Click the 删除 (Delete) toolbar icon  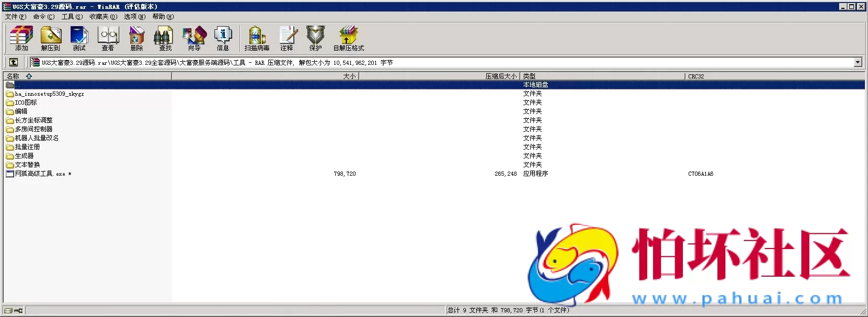[x=137, y=38]
